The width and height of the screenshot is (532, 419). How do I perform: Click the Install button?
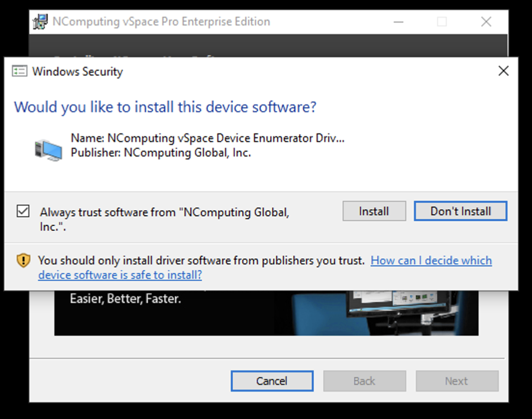click(x=374, y=211)
